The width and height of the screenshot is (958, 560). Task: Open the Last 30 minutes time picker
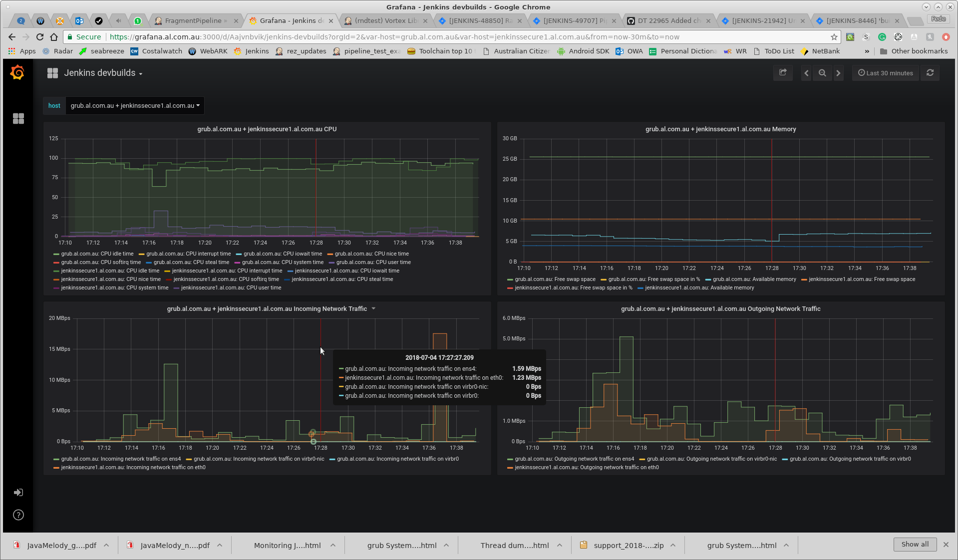pos(886,73)
